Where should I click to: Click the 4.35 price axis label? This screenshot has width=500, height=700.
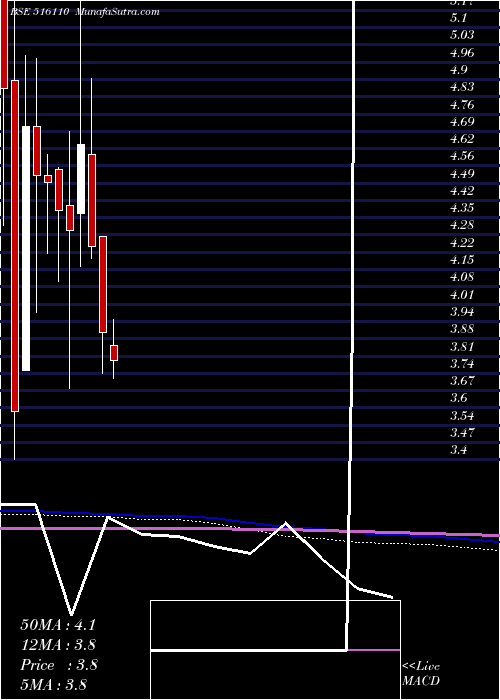(462, 208)
